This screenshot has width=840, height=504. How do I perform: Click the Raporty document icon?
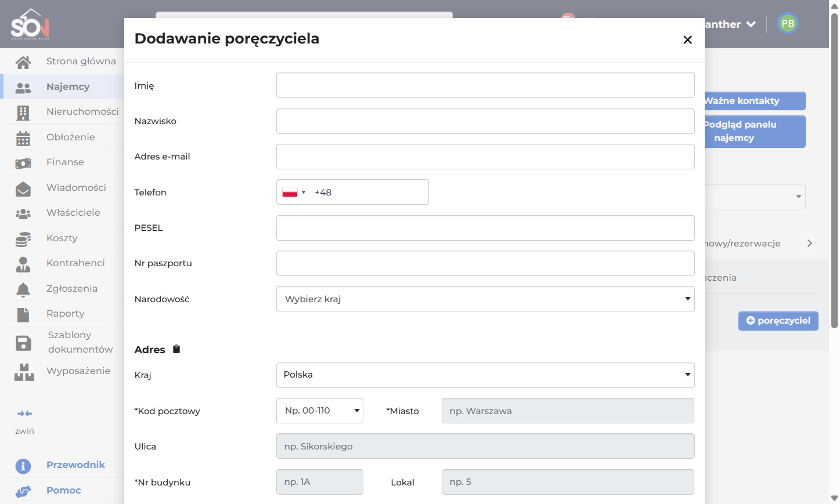tap(23, 315)
